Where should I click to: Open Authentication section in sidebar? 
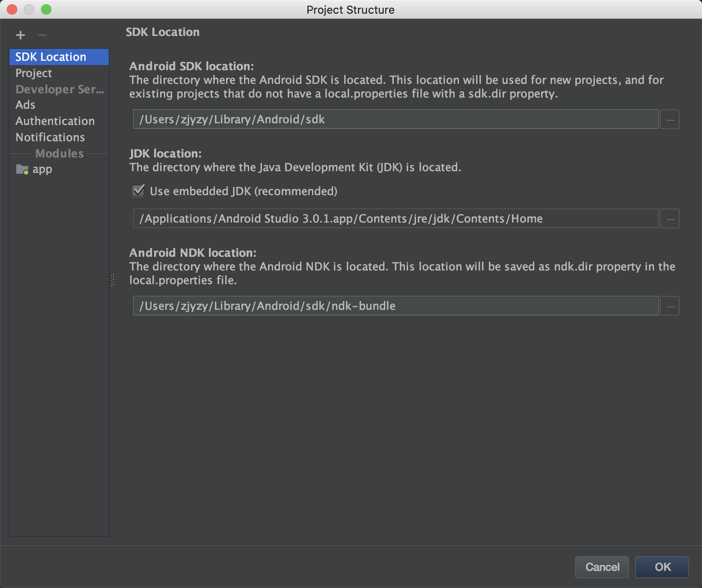tap(59, 121)
